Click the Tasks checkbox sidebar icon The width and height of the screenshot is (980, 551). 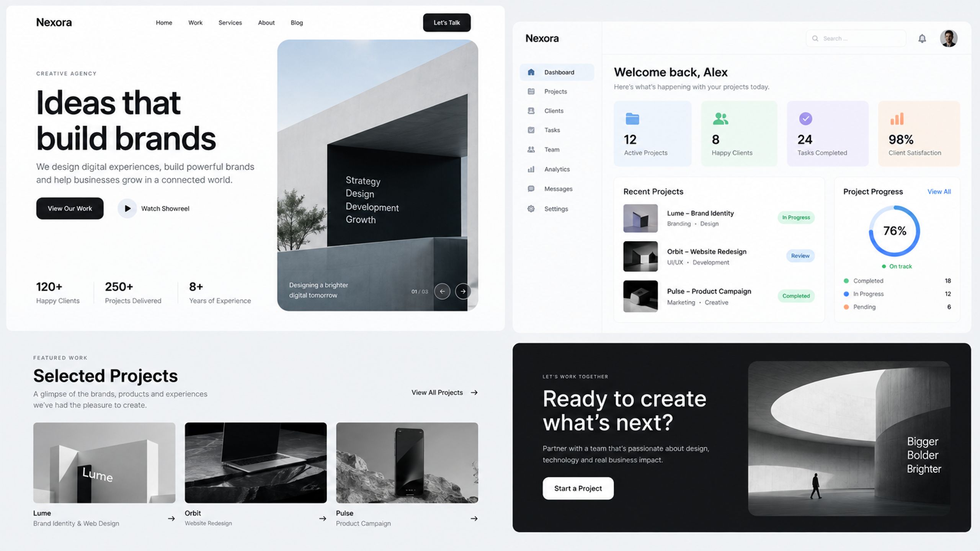[531, 130]
